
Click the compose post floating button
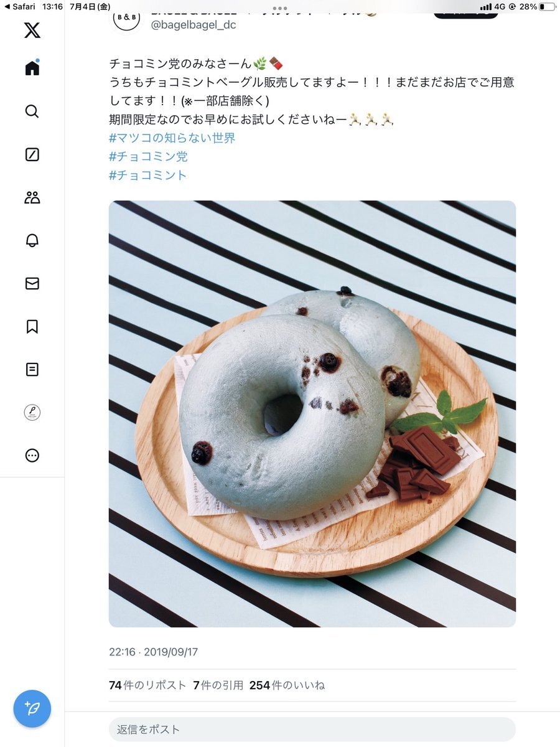(x=32, y=708)
